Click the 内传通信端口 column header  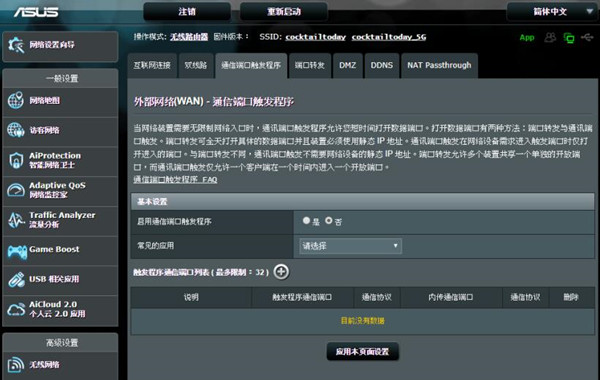[451, 297]
